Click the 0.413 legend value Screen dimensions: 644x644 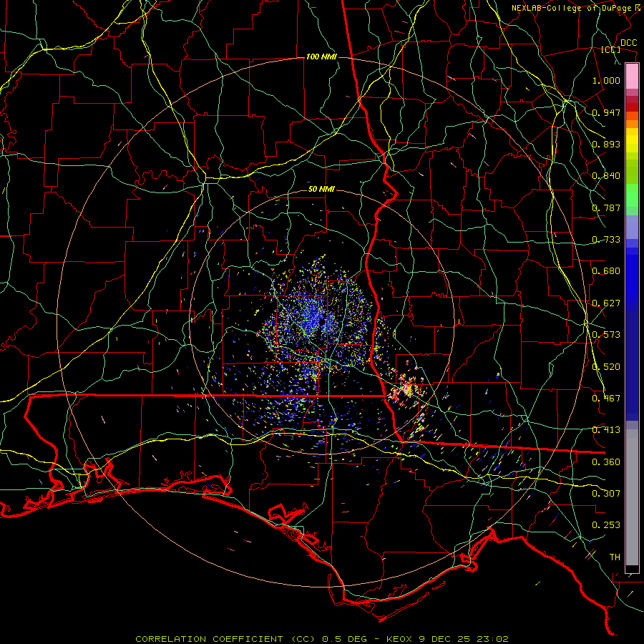point(606,429)
